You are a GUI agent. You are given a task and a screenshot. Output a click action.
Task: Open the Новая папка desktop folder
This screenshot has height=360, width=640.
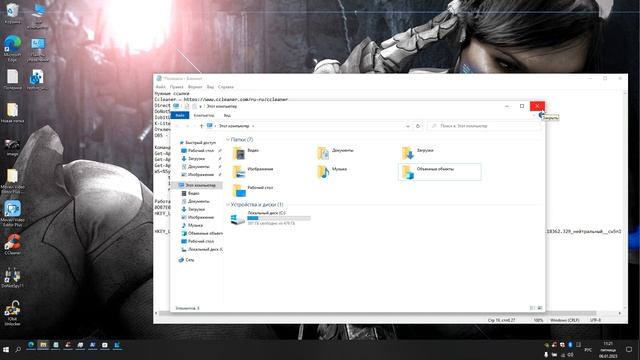(x=12, y=113)
